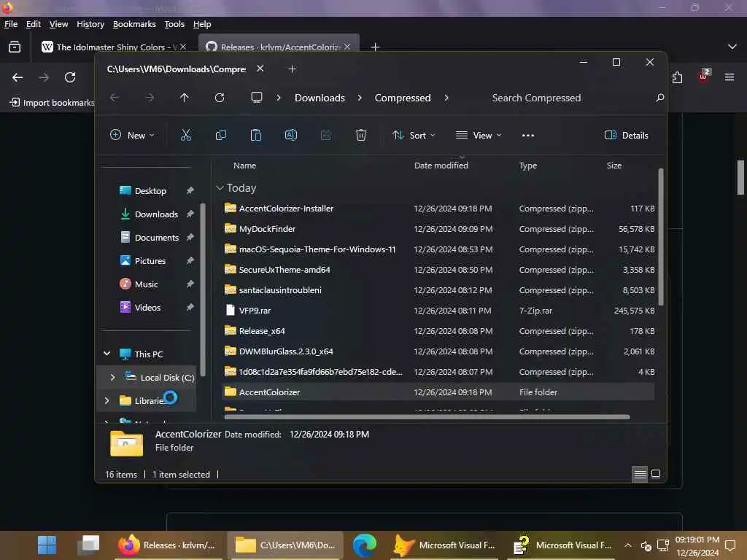This screenshot has height=560, width=747.
Task: Select the AccentColorizer-Installer zip file
Action: coord(438,209)
